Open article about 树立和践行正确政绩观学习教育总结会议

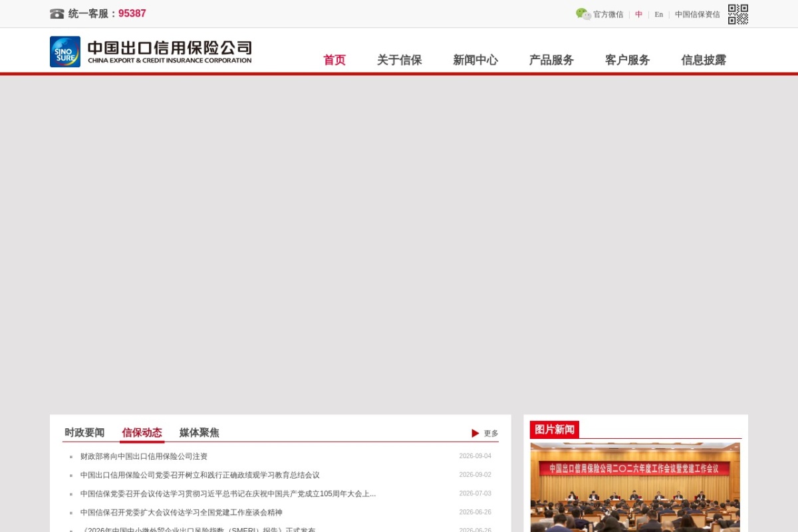pos(199,475)
